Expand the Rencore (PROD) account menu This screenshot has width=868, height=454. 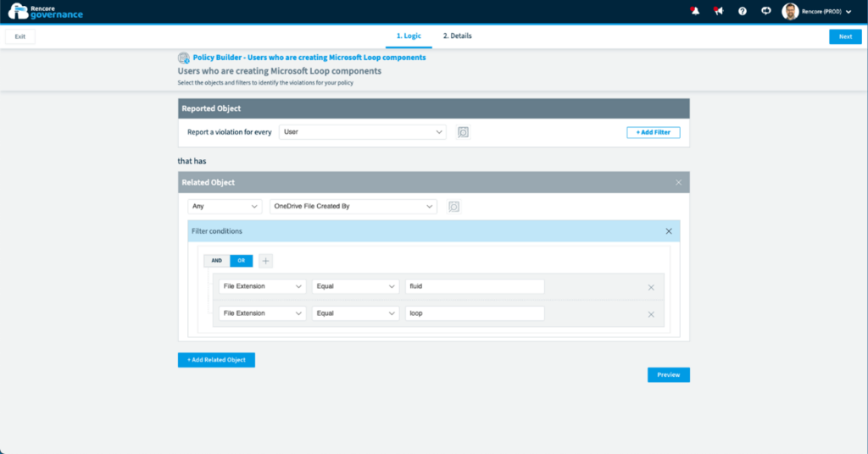pos(826,12)
